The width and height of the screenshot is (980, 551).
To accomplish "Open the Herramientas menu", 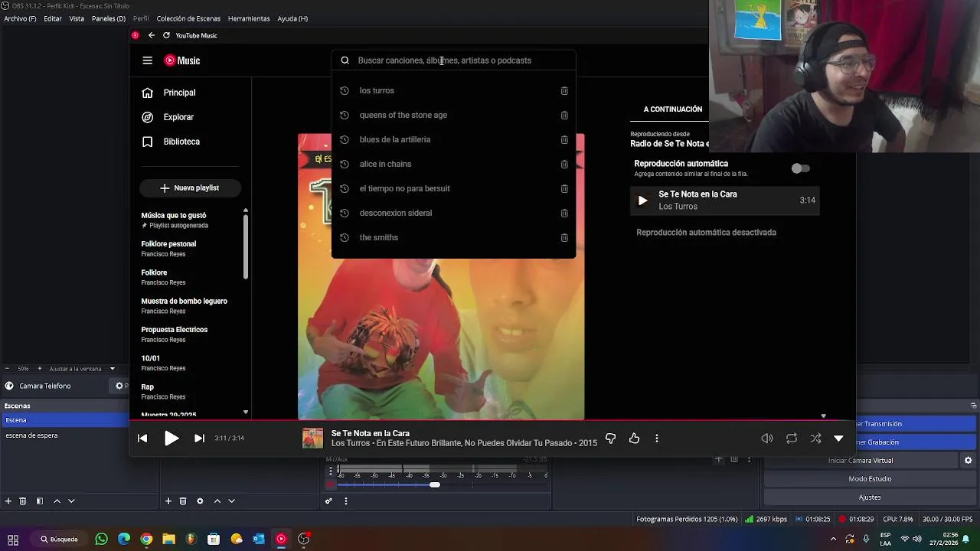I will tap(249, 18).
